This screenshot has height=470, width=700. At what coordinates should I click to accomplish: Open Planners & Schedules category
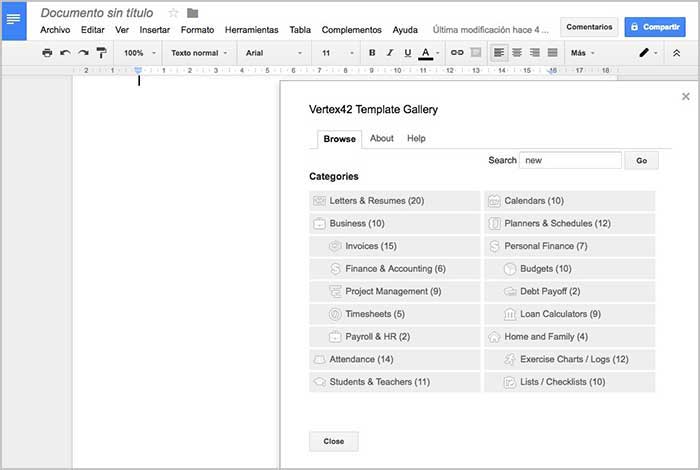tap(570, 223)
